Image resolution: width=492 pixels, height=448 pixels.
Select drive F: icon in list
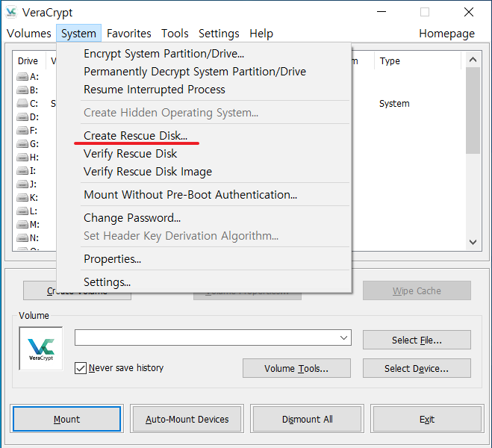coord(22,130)
